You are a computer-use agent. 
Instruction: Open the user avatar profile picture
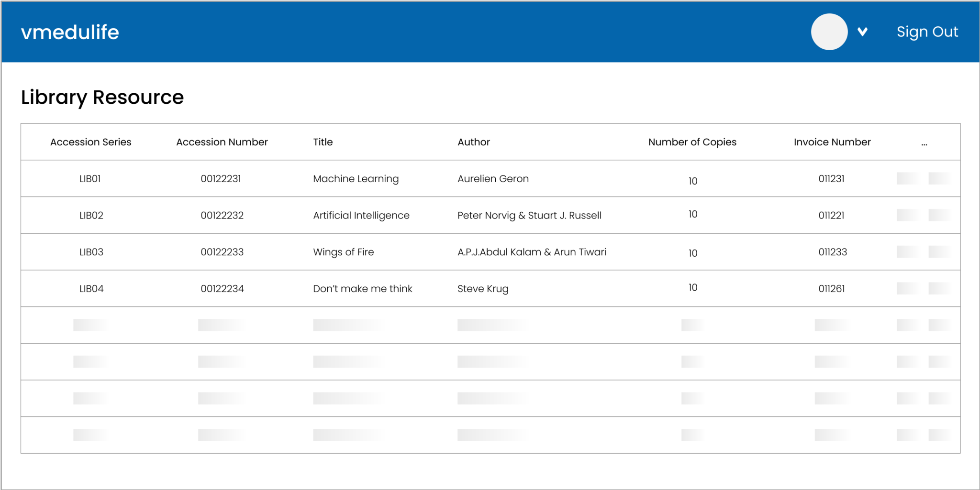[x=829, y=32]
